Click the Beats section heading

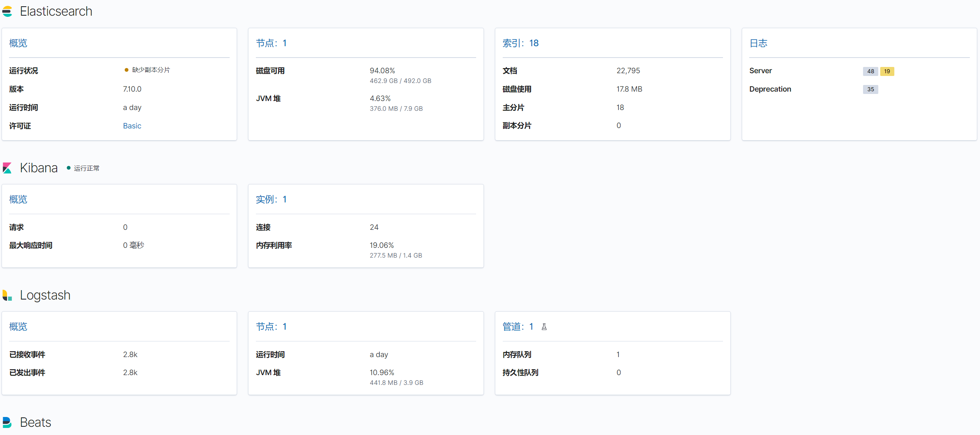tap(35, 422)
